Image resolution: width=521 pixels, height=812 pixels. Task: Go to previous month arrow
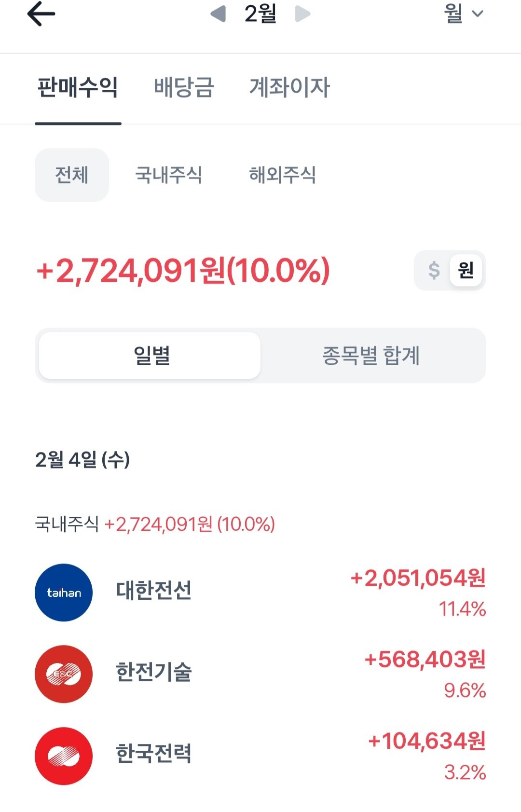[x=219, y=14]
